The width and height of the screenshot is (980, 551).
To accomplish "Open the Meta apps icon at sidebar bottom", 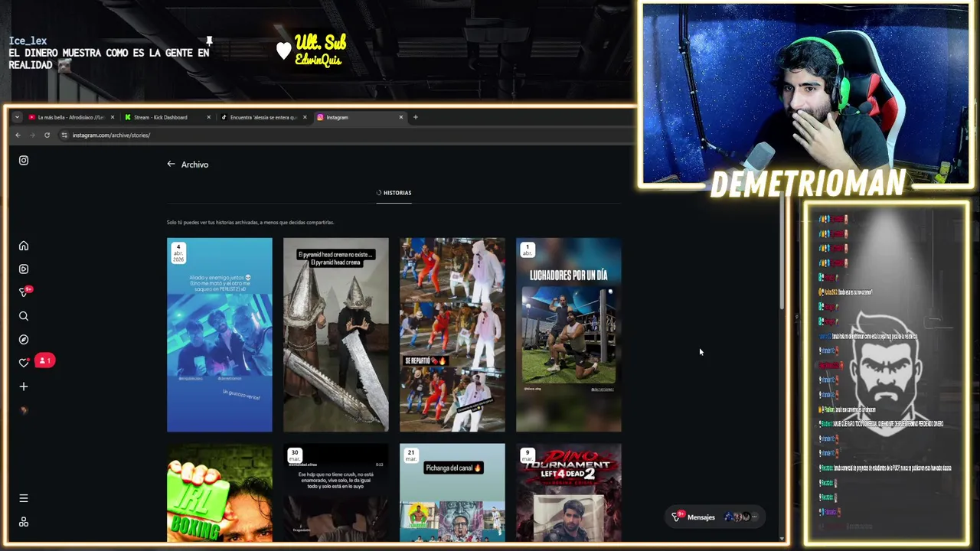I will click(x=24, y=522).
